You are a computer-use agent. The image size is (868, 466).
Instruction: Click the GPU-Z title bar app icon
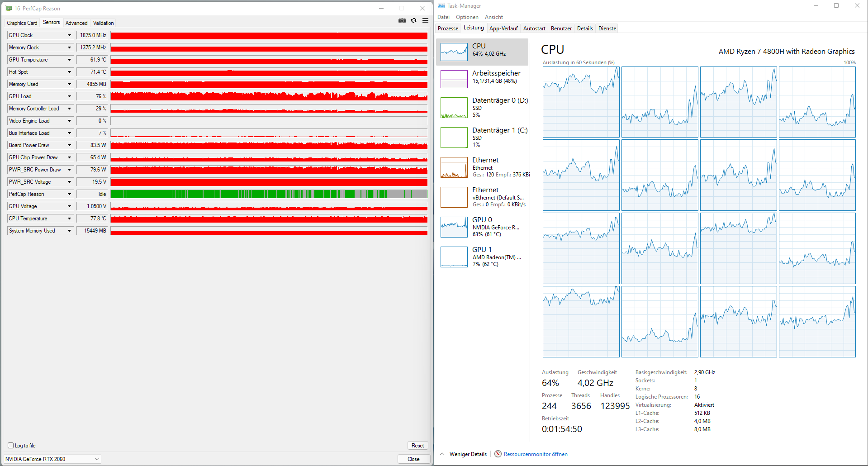pyautogui.click(x=9, y=8)
